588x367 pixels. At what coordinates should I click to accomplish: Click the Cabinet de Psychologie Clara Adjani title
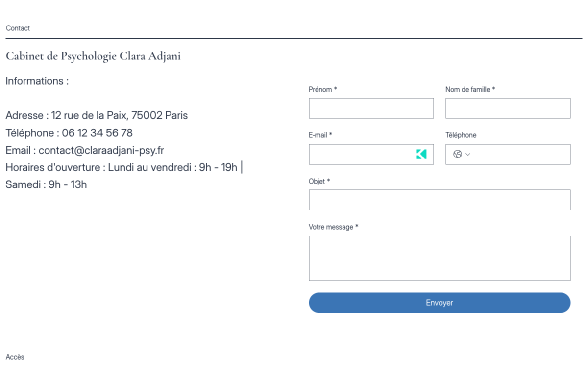tap(93, 56)
